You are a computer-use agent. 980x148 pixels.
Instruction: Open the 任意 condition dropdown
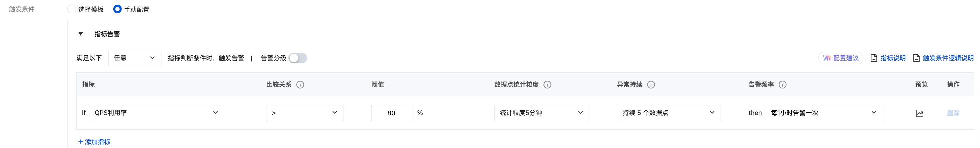coord(134,58)
